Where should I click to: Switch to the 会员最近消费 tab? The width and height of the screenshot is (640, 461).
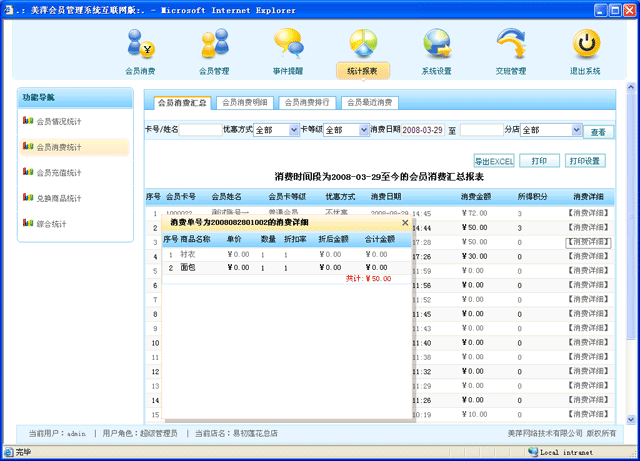click(x=369, y=102)
